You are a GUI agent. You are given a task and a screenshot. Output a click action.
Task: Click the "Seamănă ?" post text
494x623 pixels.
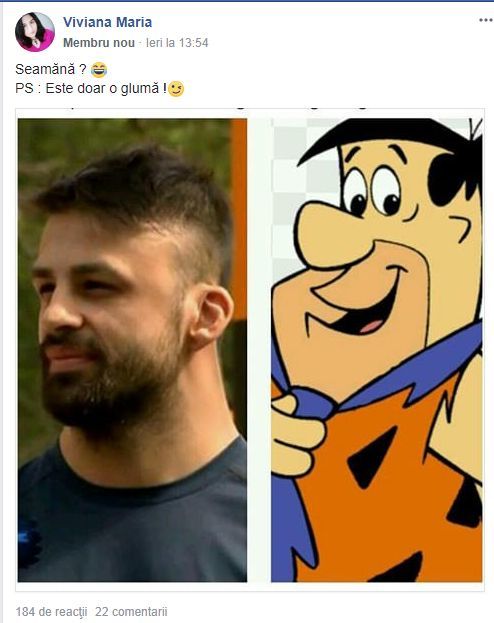50,70
